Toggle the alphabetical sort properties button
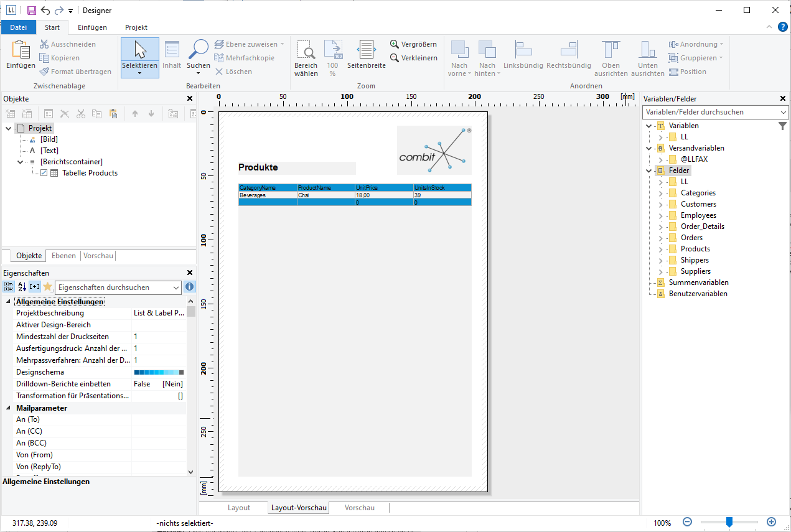Image resolution: width=791 pixels, height=532 pixels. (22, 287)
